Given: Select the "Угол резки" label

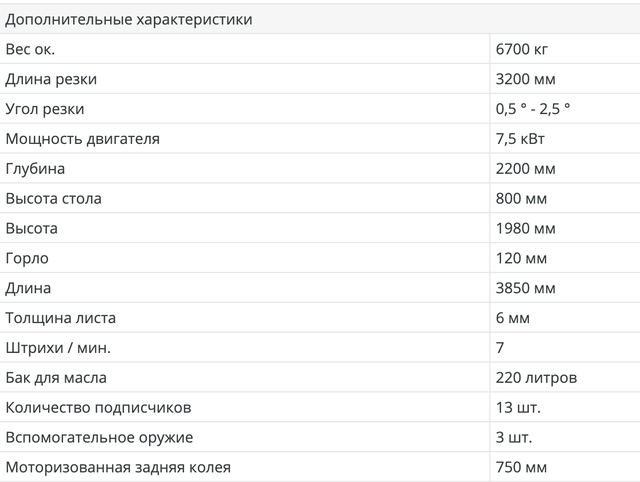Looking at the screenshot, I should coord(45,109).
